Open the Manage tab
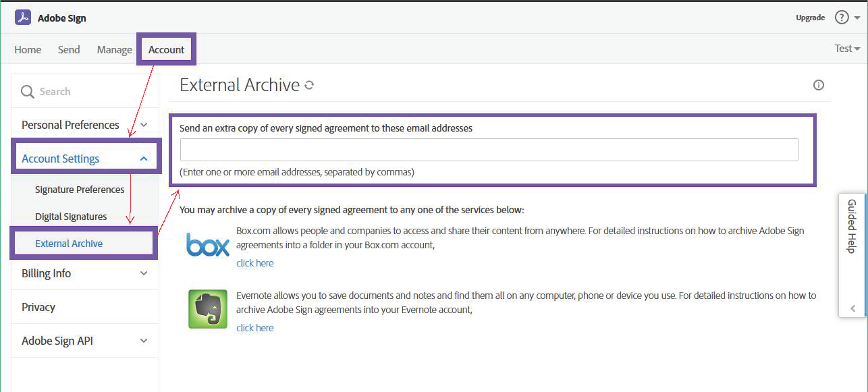The width and height of the screenshot is (868, 392). tap(114, 49)
